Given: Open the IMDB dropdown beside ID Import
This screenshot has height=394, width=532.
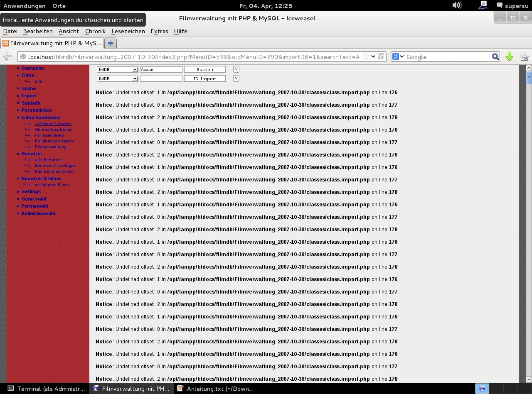Looking at the screenshot, I should [135, 79].
